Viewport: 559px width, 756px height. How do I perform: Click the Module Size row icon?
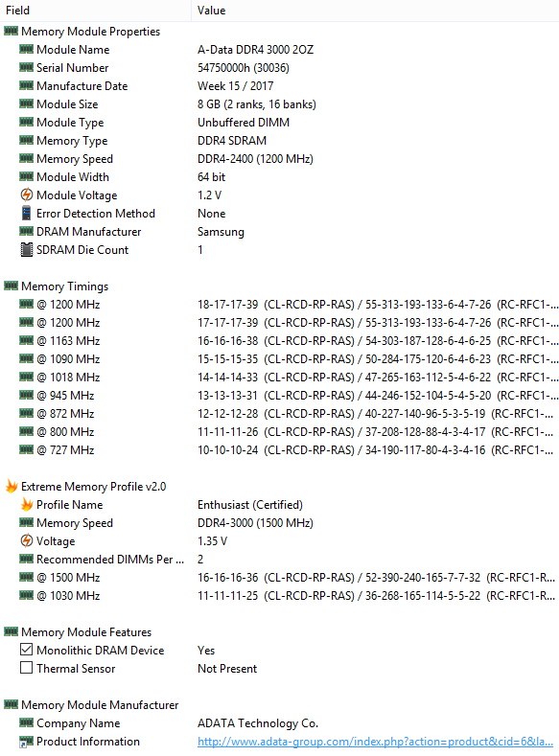tap(27, 103)
